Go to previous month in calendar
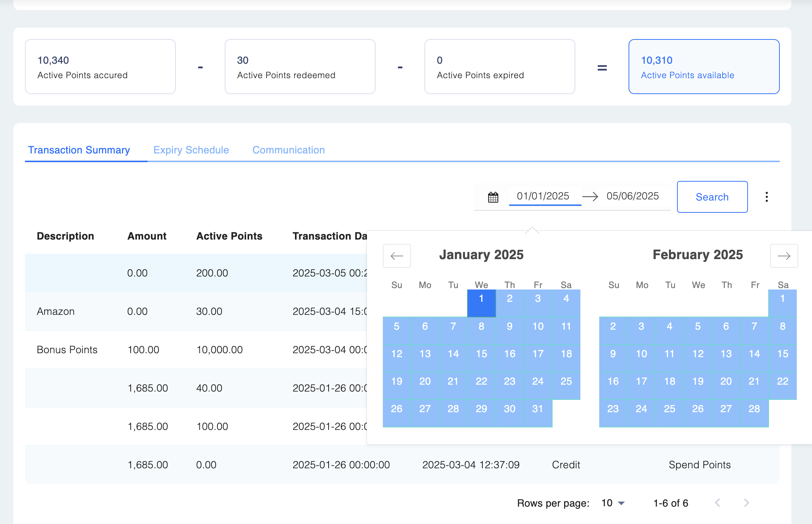The height and width of the screenshot is (524, 812). coord(397,256)
